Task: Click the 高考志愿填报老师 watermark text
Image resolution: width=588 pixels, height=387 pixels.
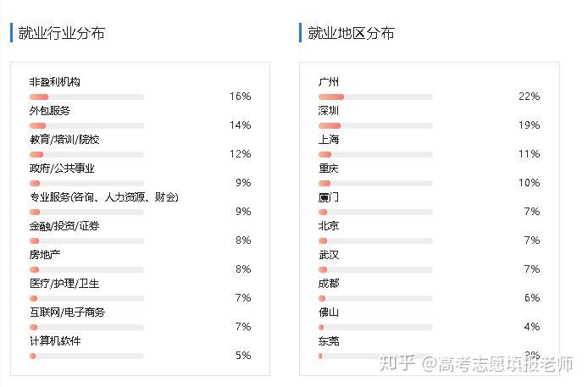Action: [x=498, y=364]
